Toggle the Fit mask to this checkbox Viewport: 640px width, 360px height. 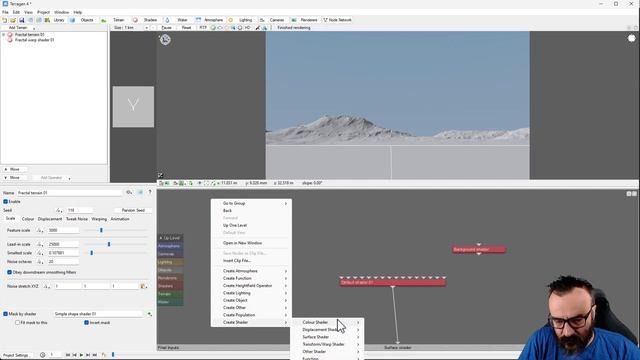[x=17, y=322]
